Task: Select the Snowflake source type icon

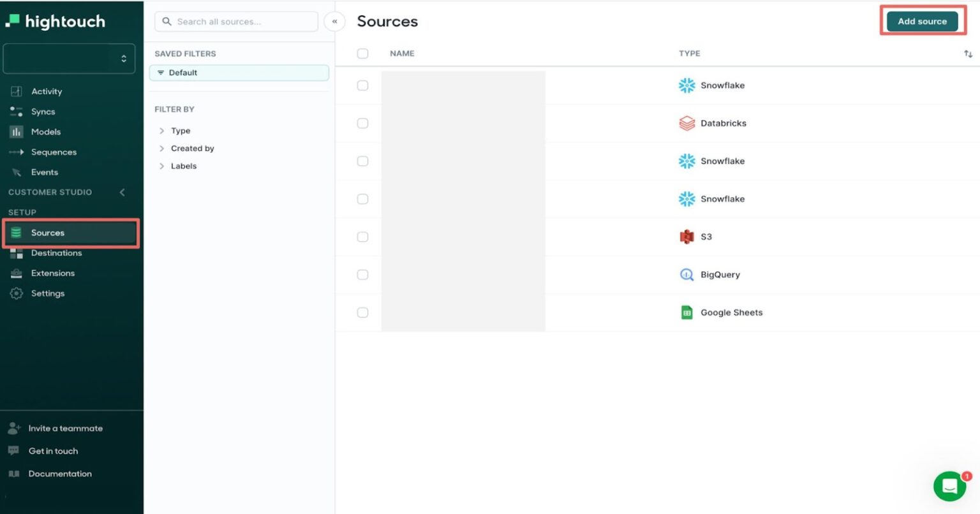Action: [x=687, y=85]
